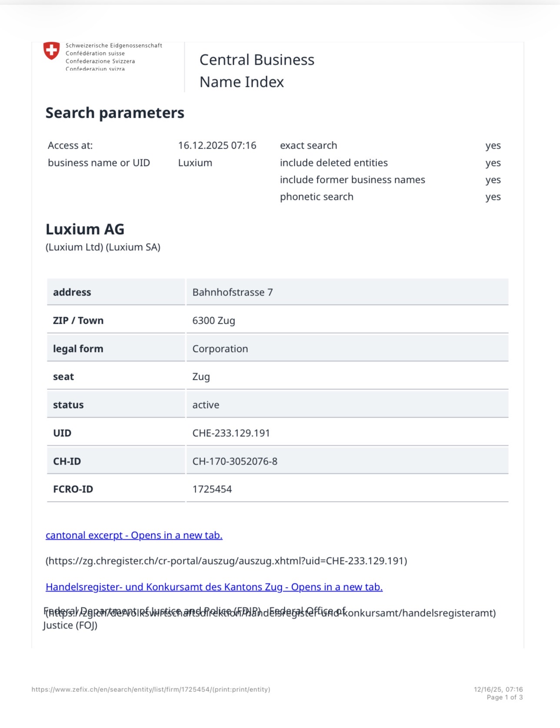The width and height of the screenshot is (560, 728).
Task: Click the status value active
Action: tap(206, 405)
